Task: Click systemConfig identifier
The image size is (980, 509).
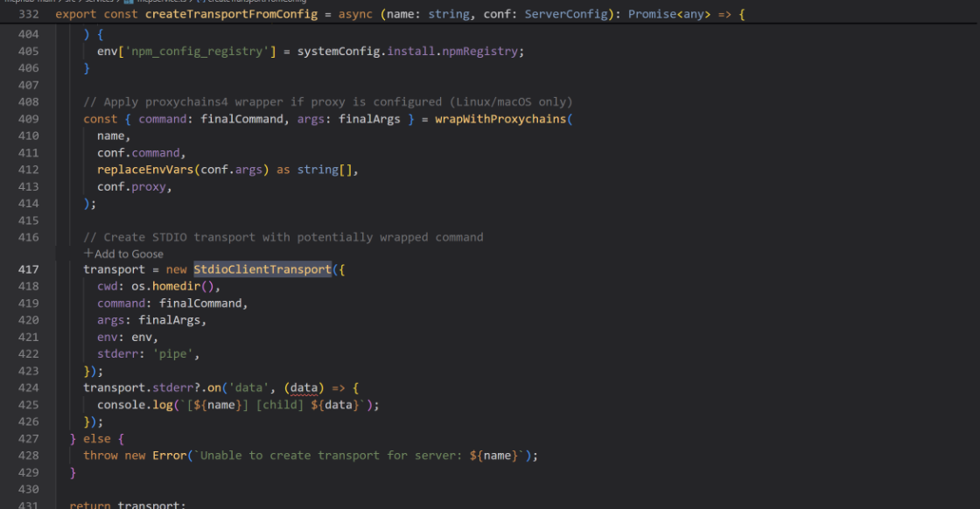Action: (338, 52)
